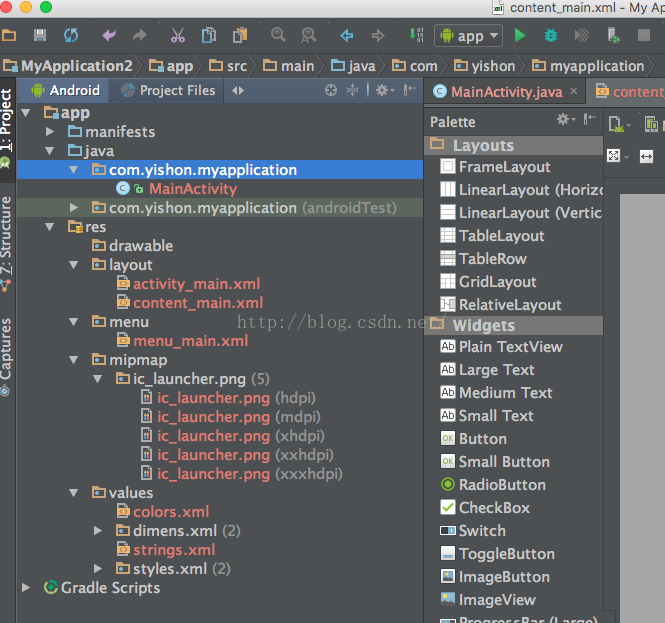Click the Copy toolbar icon

(x=209, y=35)
